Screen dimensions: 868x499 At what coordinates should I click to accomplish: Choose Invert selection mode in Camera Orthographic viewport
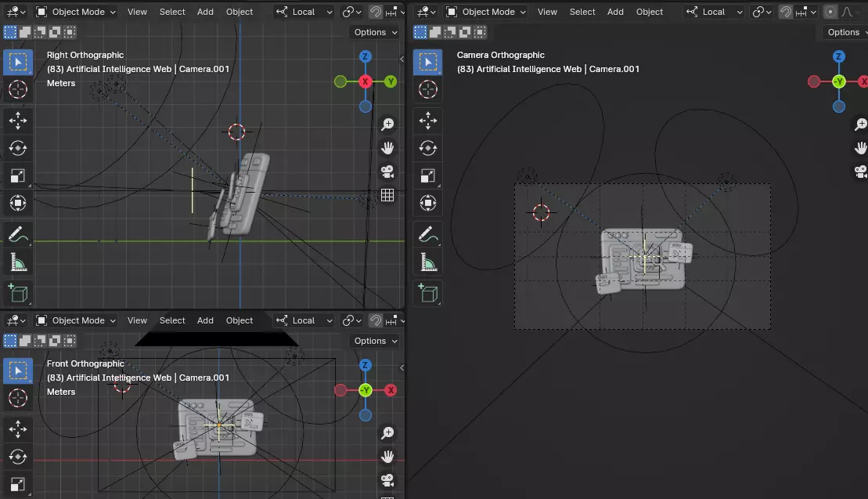pos(465,32)
